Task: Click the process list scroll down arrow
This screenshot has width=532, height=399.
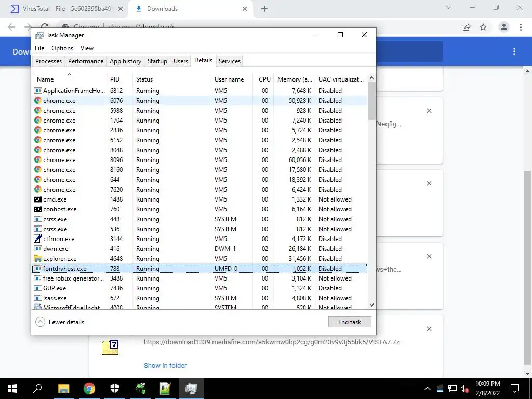Action: [371, 304]
